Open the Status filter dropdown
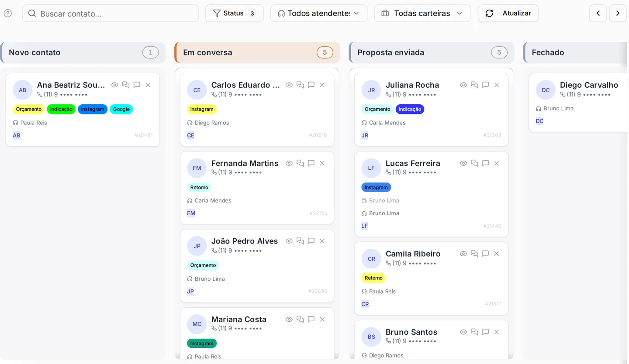Image resolution: width=629 pixels, height=364 pixels. pyautogui.click(x=235, y=13)
